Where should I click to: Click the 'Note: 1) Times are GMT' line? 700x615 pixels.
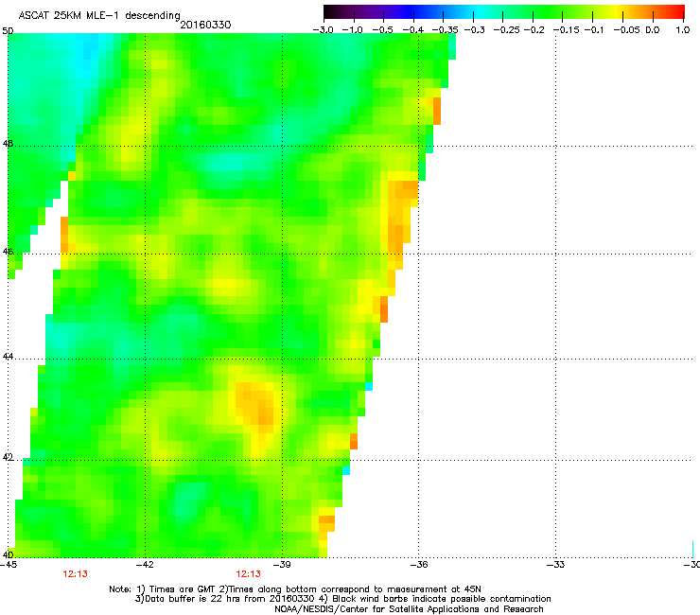[x=295, y=589]
